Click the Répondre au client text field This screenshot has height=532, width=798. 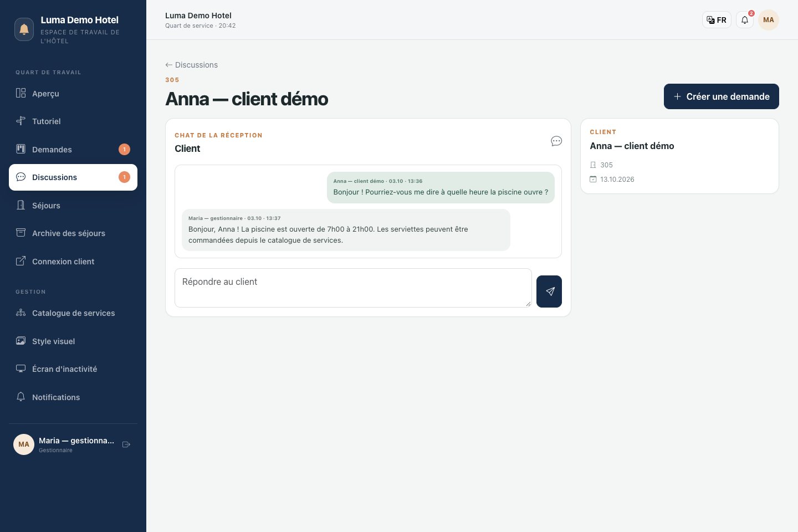353,288
